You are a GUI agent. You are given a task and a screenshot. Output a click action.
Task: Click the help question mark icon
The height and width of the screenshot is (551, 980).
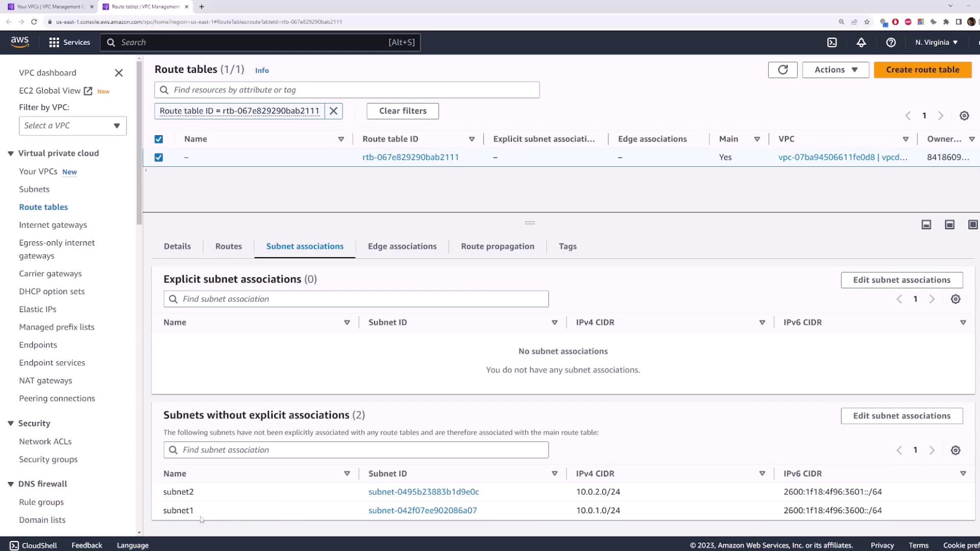[x=891, y=42]
